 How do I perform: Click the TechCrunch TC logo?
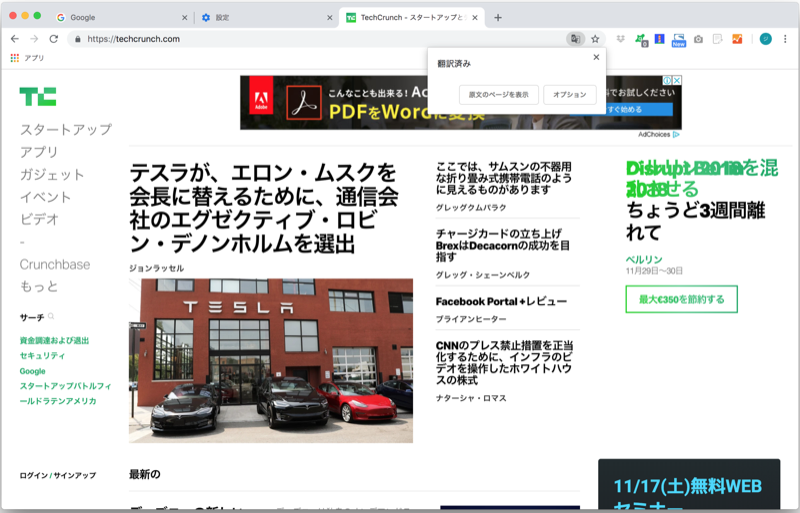tap(38, 96)
